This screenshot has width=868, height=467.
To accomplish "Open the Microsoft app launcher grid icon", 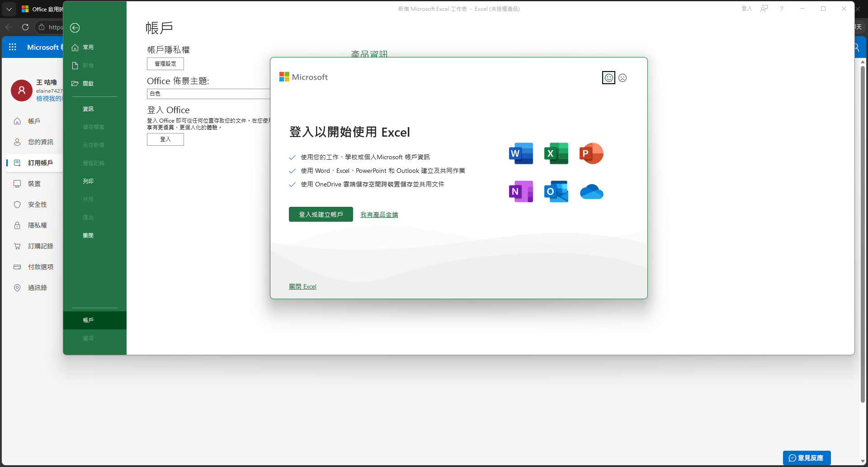I will [x=12, y=47].
